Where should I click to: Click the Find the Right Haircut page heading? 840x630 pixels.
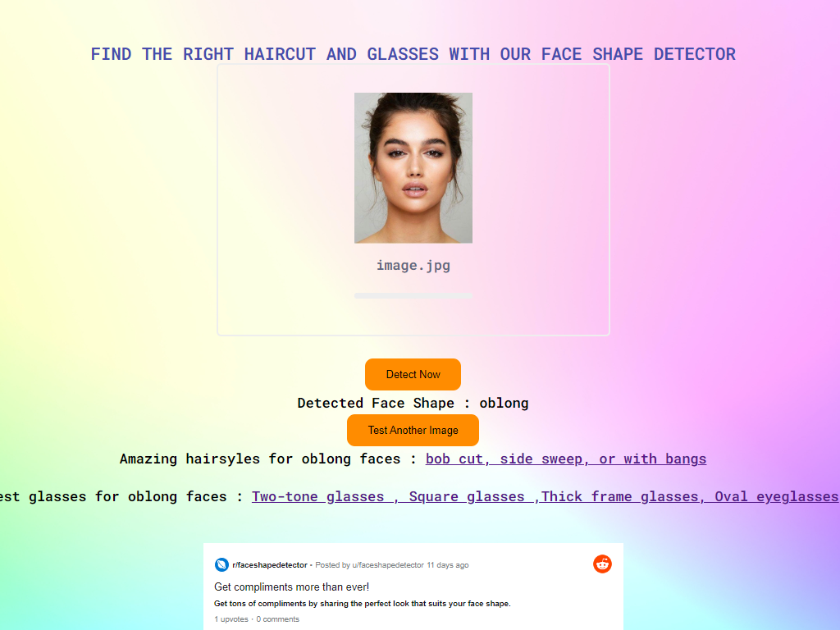413,54
